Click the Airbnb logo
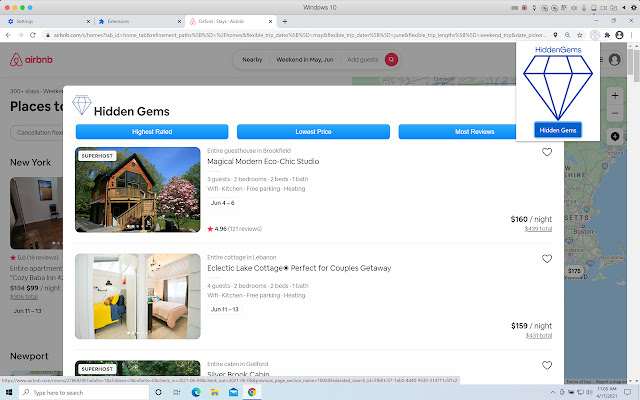 [x=31, y=60]
